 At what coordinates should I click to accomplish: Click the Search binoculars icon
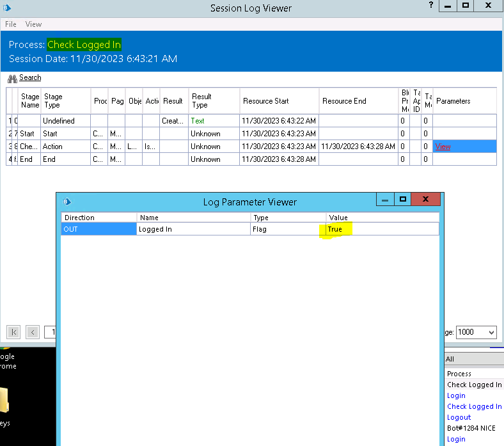point(12,78)
